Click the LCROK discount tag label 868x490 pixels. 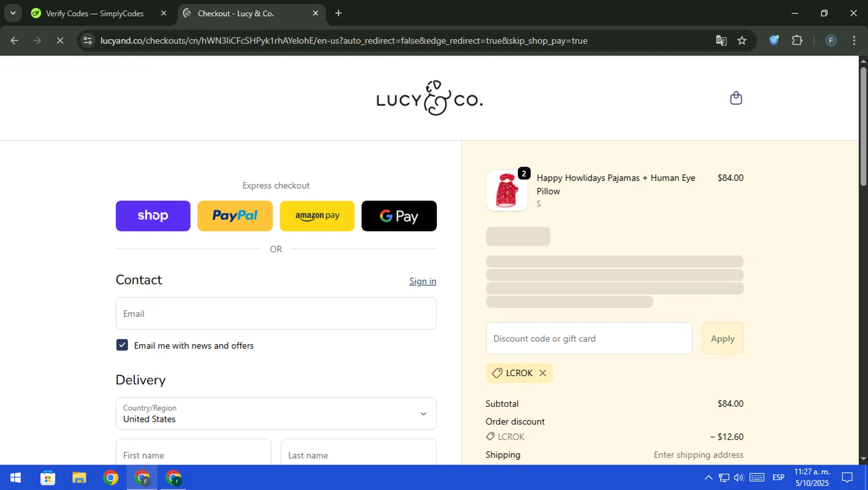click(519, 373)
